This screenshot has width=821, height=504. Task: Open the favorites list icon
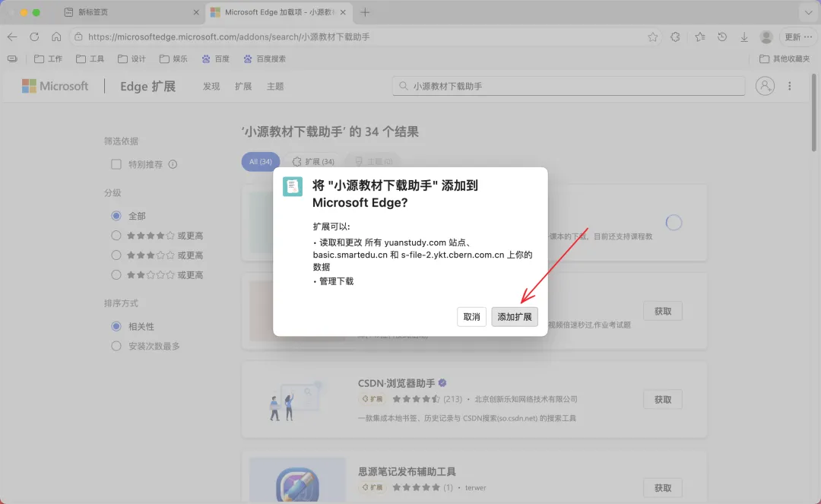700,37
